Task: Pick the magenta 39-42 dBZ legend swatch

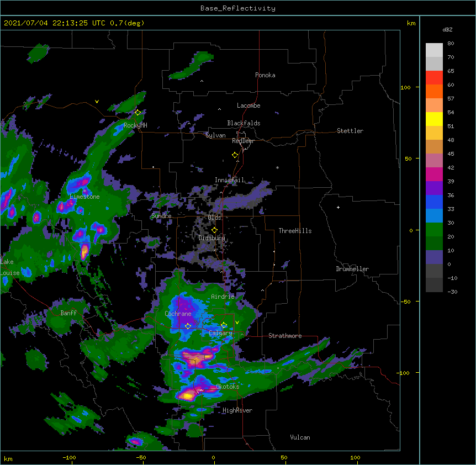Action: pos(434,174)
